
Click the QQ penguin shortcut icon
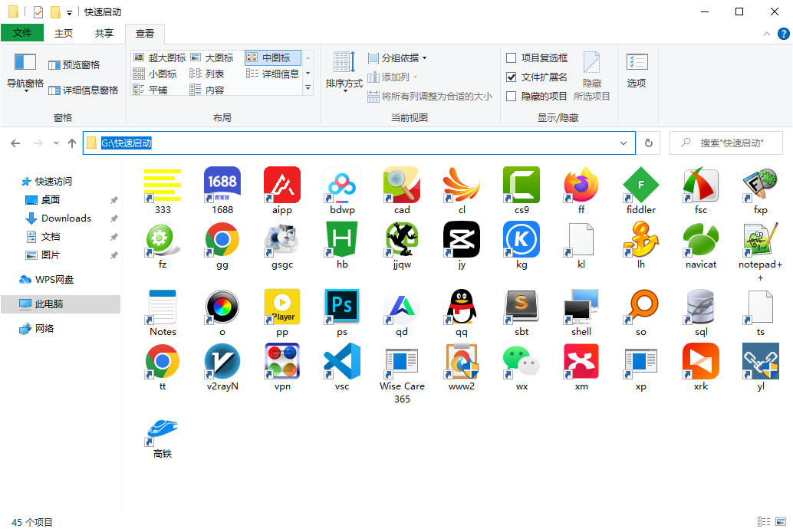tap(462, 308)
